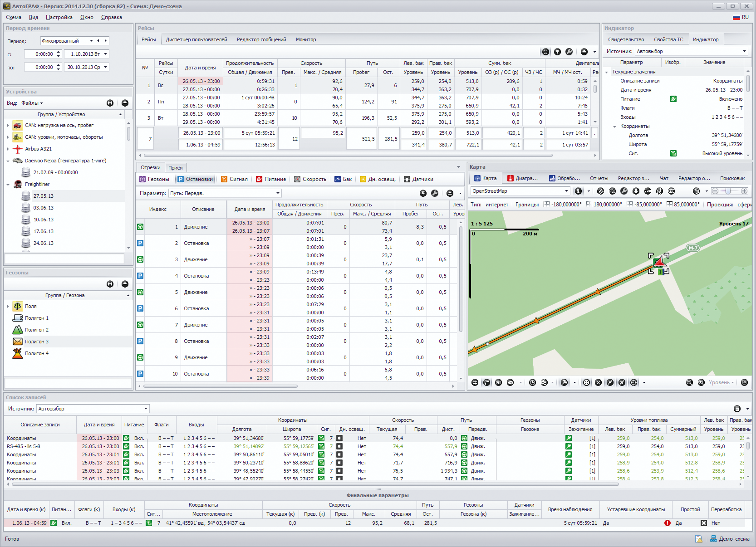Image resolution: width=756 pixels, height=547 pixels.
Task: Click the download arrow icon in map toolbar
Action: coord(636,191)
